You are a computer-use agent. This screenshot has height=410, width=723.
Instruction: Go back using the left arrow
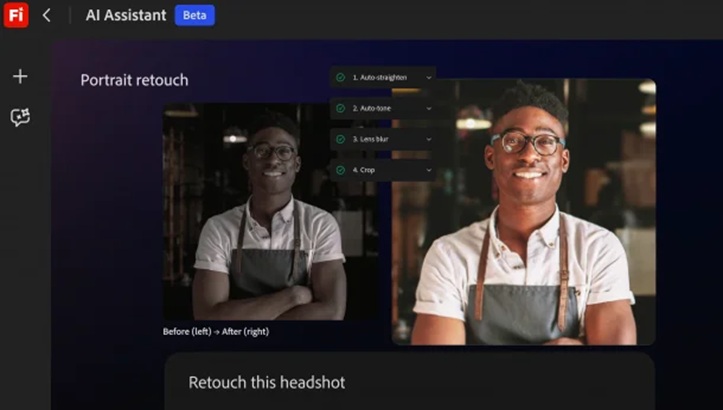click(46, 15)
